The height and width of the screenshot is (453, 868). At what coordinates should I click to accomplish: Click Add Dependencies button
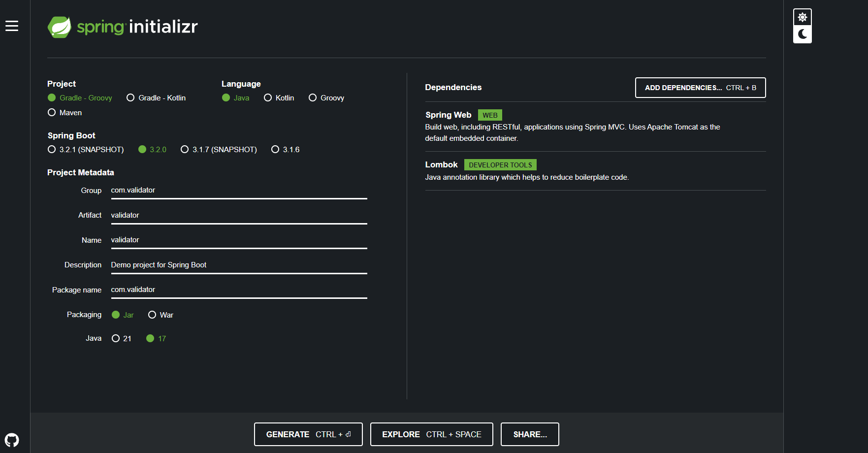(700, 88)
